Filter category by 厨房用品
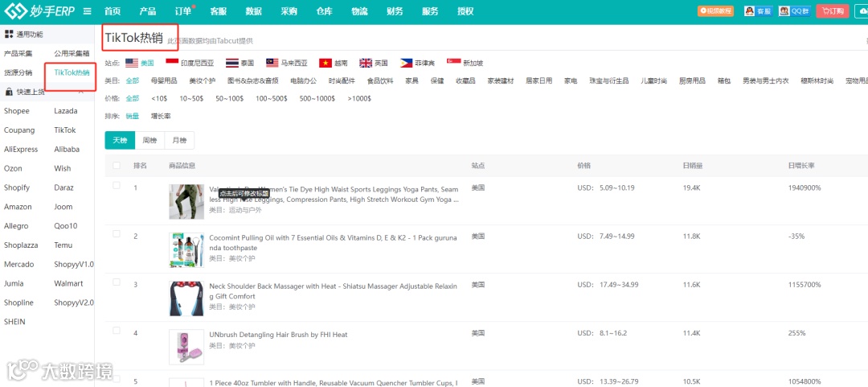 [x=692, y=81]
